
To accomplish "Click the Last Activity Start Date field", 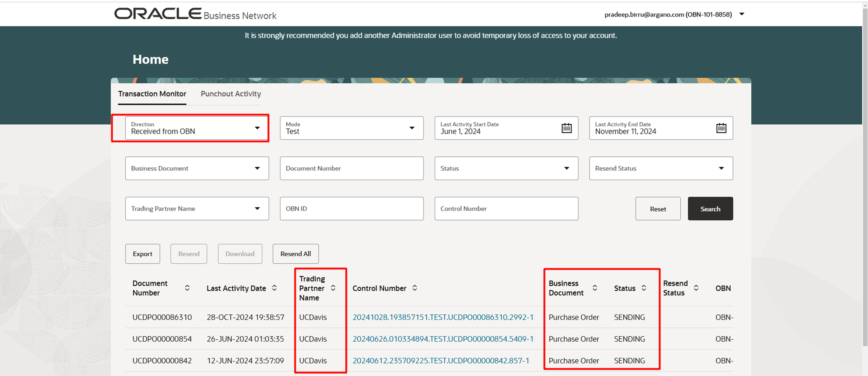I will point(506,128).
